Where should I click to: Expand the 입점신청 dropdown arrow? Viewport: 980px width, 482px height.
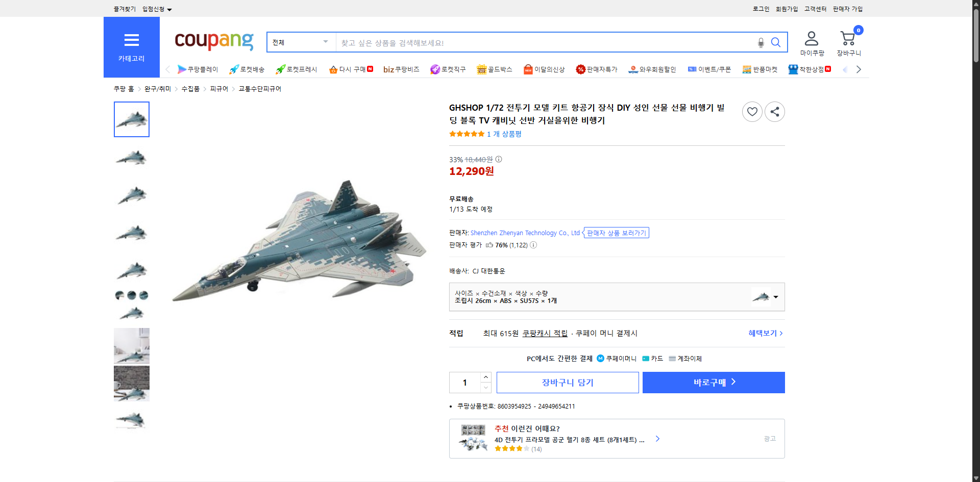pos(170,9)
